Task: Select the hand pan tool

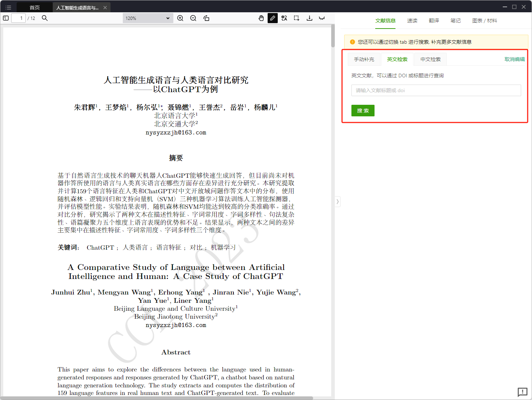Action: click(261, 18)
